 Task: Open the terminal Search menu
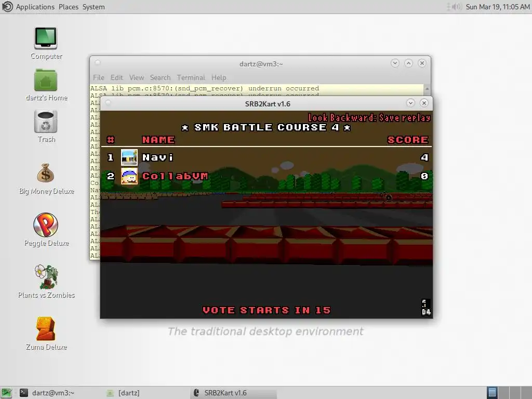click(x=160, y=78)
